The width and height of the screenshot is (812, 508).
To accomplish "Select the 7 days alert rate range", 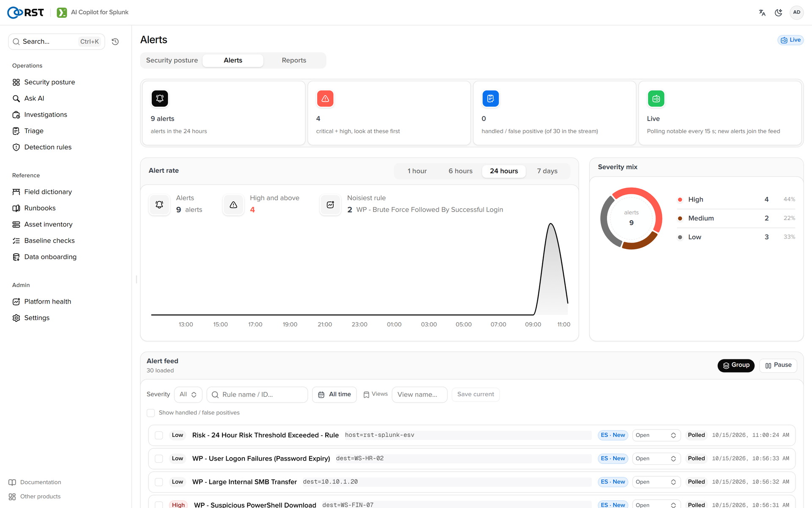I will 547,171.
